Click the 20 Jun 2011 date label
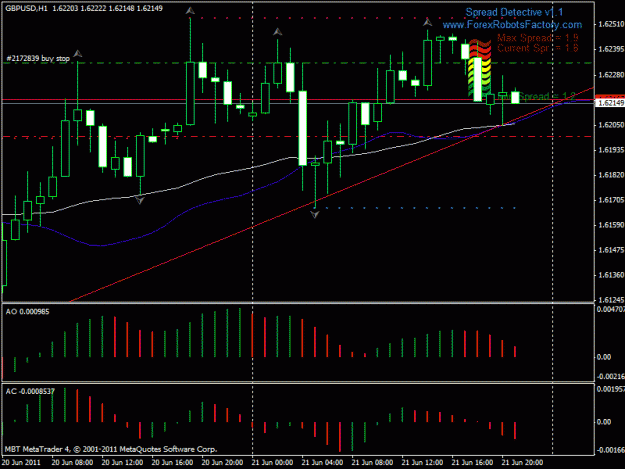 coord(21,463)
